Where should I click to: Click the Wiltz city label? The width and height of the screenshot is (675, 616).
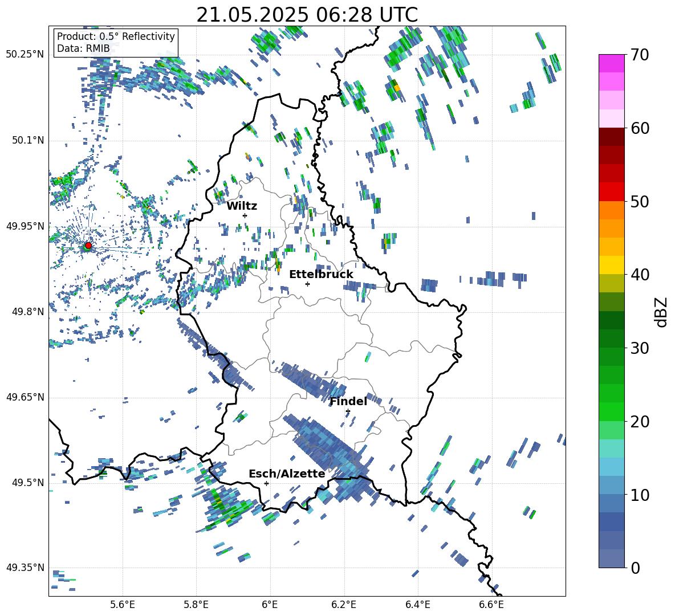pyautogui.click(x=242, y=206)
